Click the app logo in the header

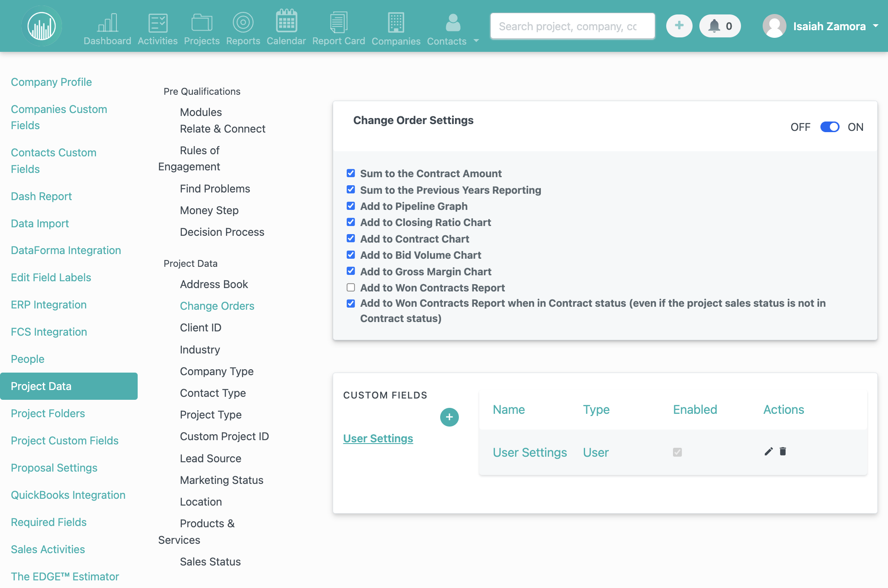click(42, 26)
